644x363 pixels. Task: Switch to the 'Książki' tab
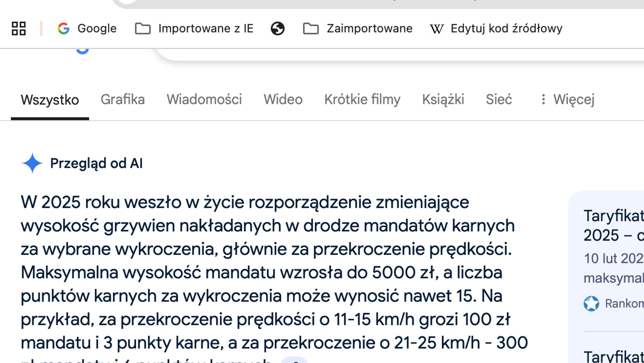coord(443,100)
